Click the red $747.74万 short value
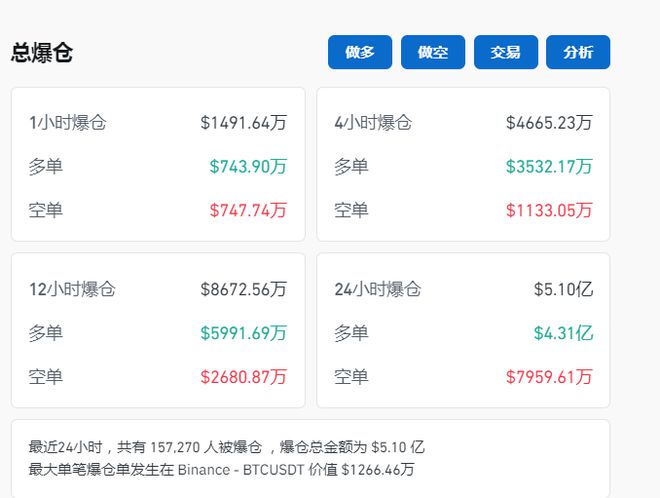The width and height of the screenshot is (660, 498). point(248,210)
